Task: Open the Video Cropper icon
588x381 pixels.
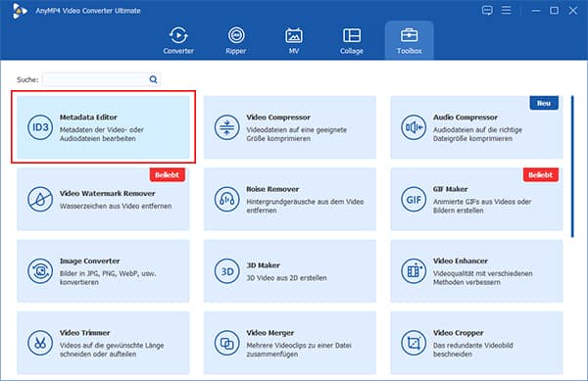Action: (x=414, y=343)
